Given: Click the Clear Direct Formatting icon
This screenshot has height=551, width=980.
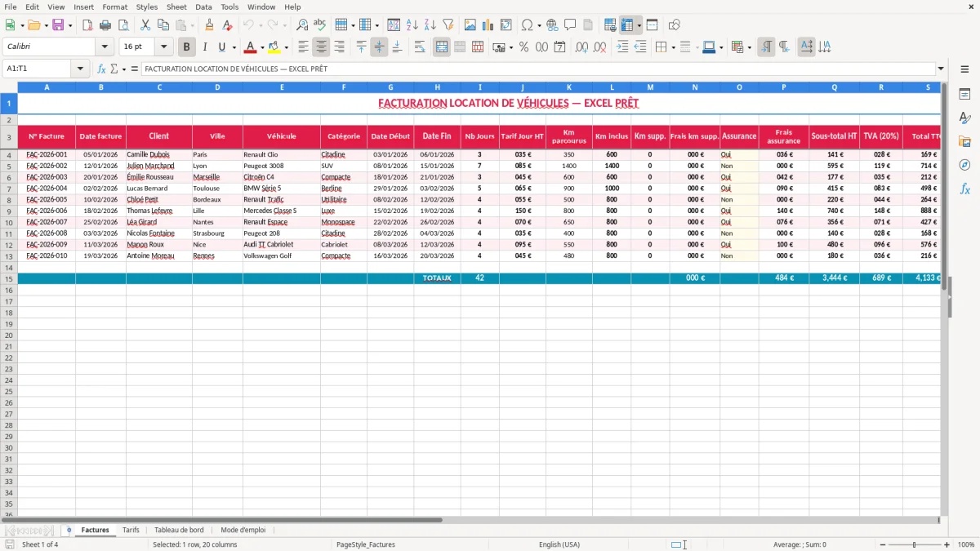Looking at the screenshot, I should click(226, 25).
